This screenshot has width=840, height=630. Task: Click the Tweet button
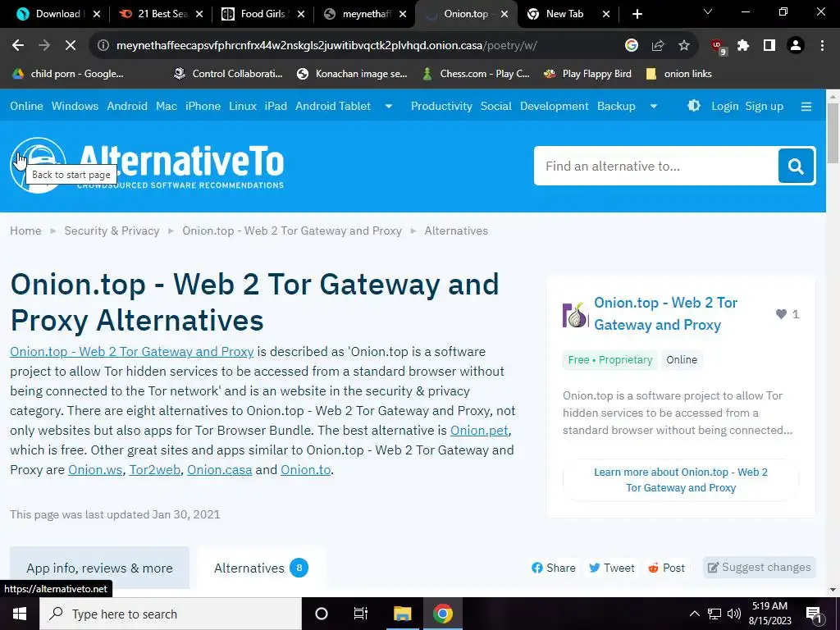click(611, 568)
